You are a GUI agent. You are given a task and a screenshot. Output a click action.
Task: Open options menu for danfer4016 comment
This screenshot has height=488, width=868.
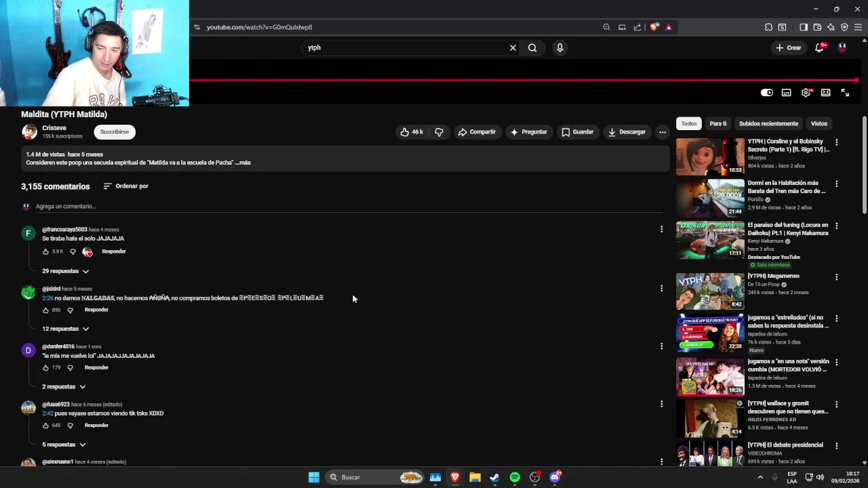click(x=662, y=346)
